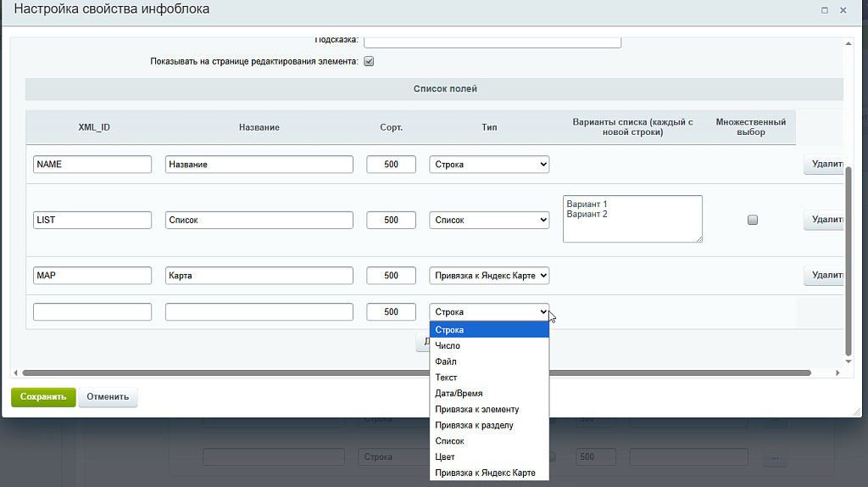Enable multiple choice for LIST field

tap(752, 220)
